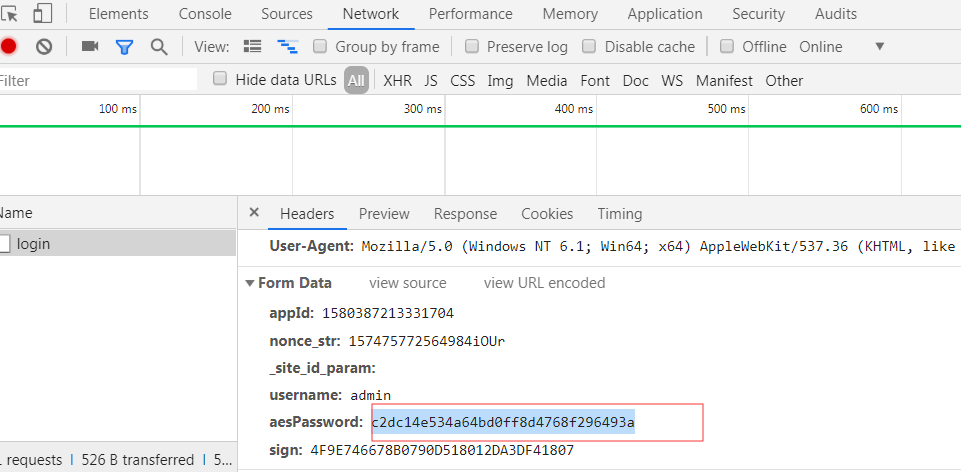Click the view URL encoded link
Image resolution: width=961 pixels, height=472 pixels.
(x=544, y=283)
